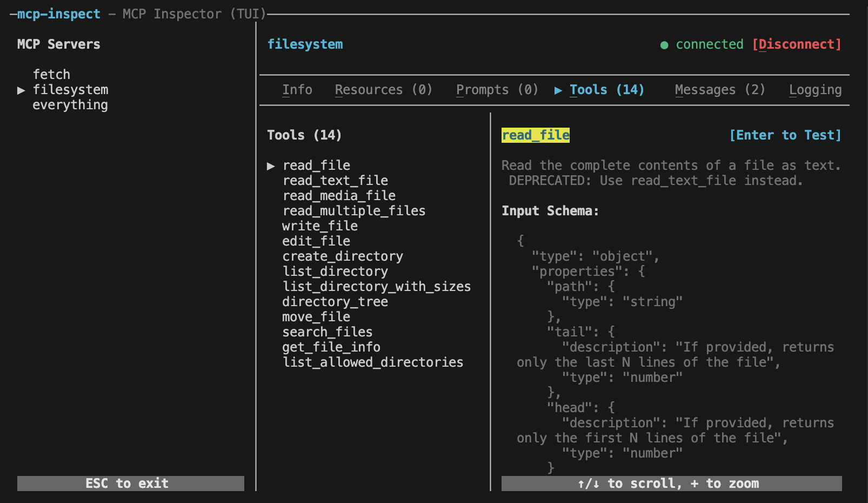Viewport: 868px width, 503px height.
Task: Select the list_allowed_directories tool
Action: (x=372, y=362)
